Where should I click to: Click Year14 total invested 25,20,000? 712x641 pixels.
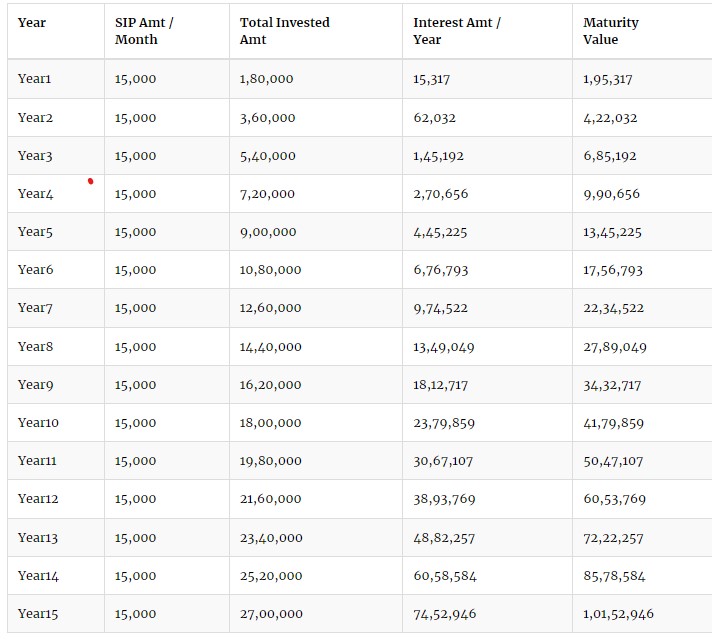tap(271, 576)
